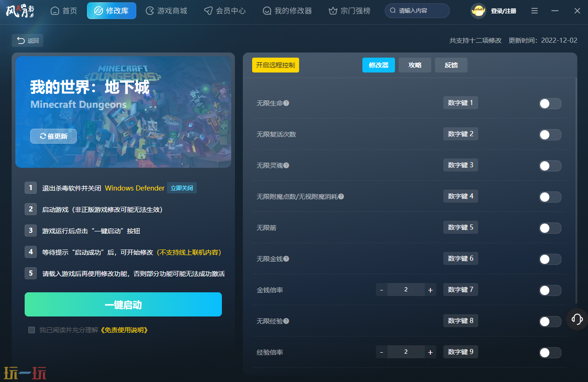
Task: Increase 经验倍率 with plus button
Action: coord(430,352)
